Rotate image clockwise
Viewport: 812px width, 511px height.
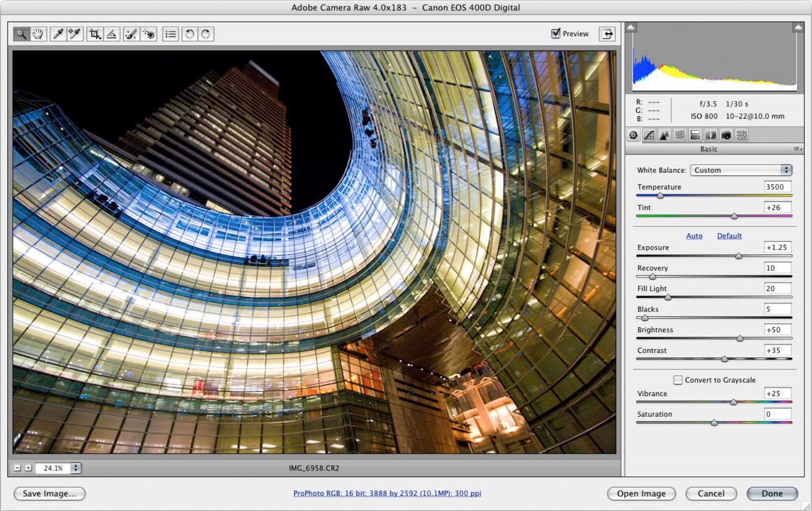pyautogui.click(x=206, y=34)
